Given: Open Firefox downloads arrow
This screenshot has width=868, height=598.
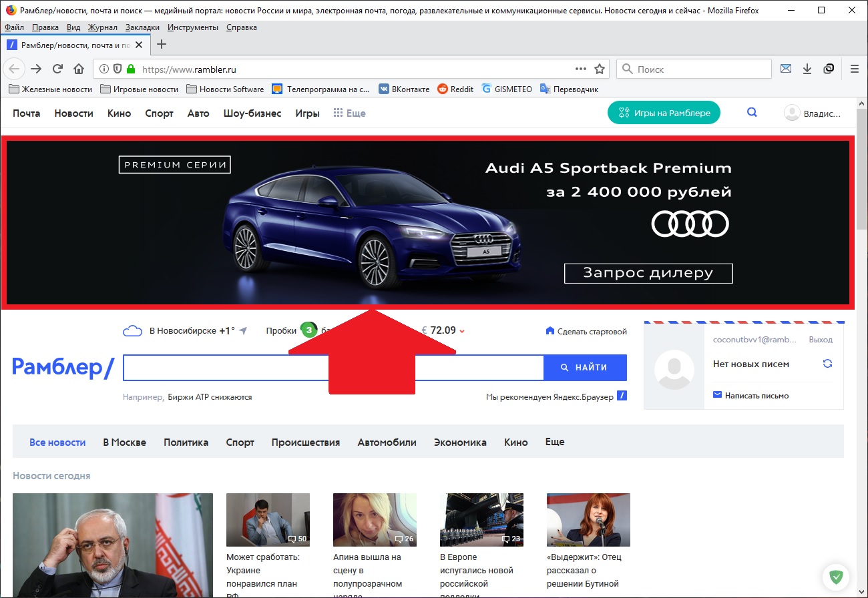Looking at the screenshot, I should click(807, 69).
